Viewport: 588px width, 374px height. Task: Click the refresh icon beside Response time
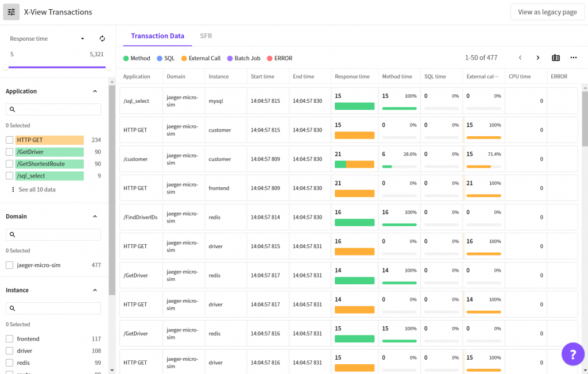click(102, 38)
